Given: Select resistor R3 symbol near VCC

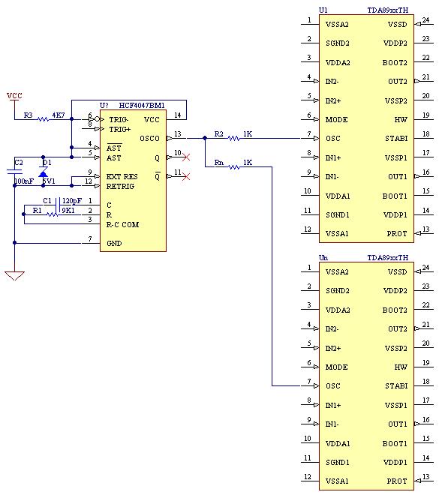Looking at the screenshot, I should pos(43,119).
